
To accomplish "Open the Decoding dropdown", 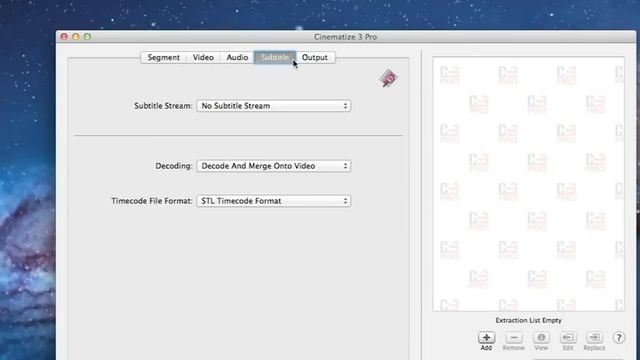I will (273, 166).
